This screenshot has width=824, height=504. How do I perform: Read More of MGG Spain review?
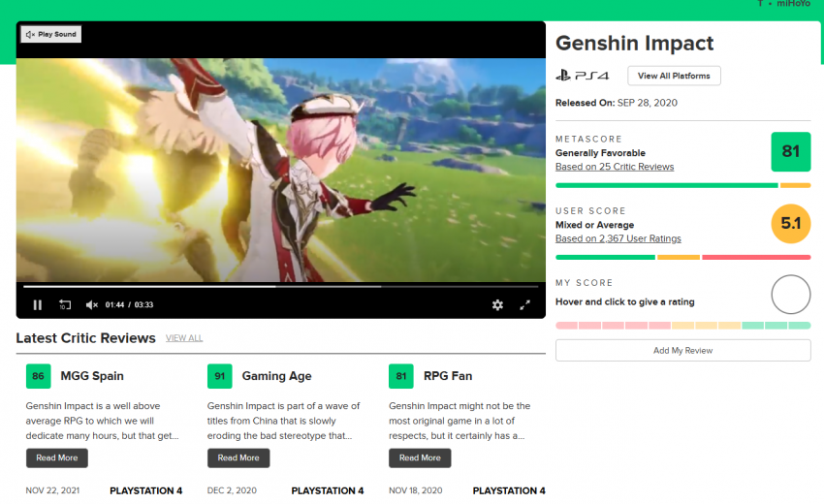pyautogui.click(x=57, y=457)
